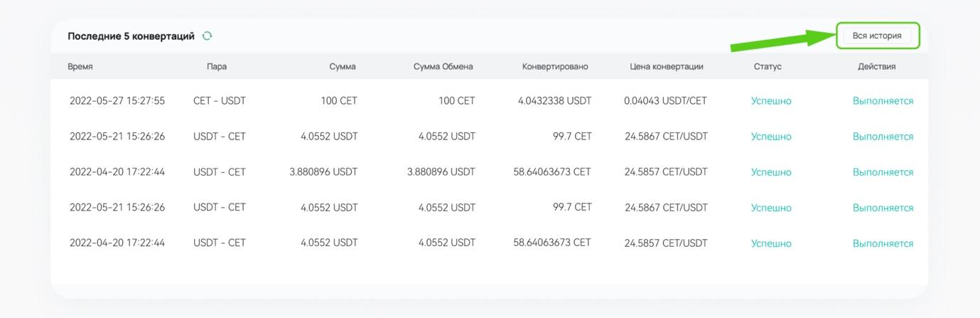The image size is (980, 318).
Task: Click Успешно status in CET - USDT row
Action: 771,101
